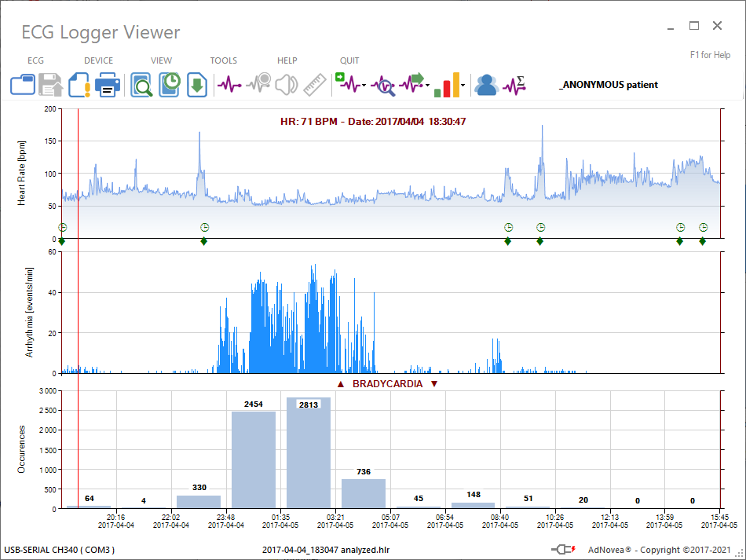This screenshot has width=746, height=560.
Task: Open dropdown arrow next to green-square ECG icon
Action: point(364,86)
